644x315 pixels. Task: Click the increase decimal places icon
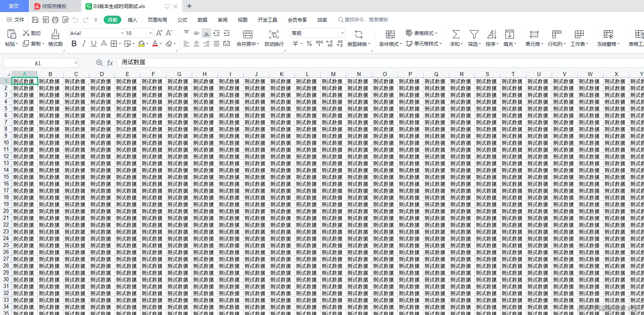point(329,43)
